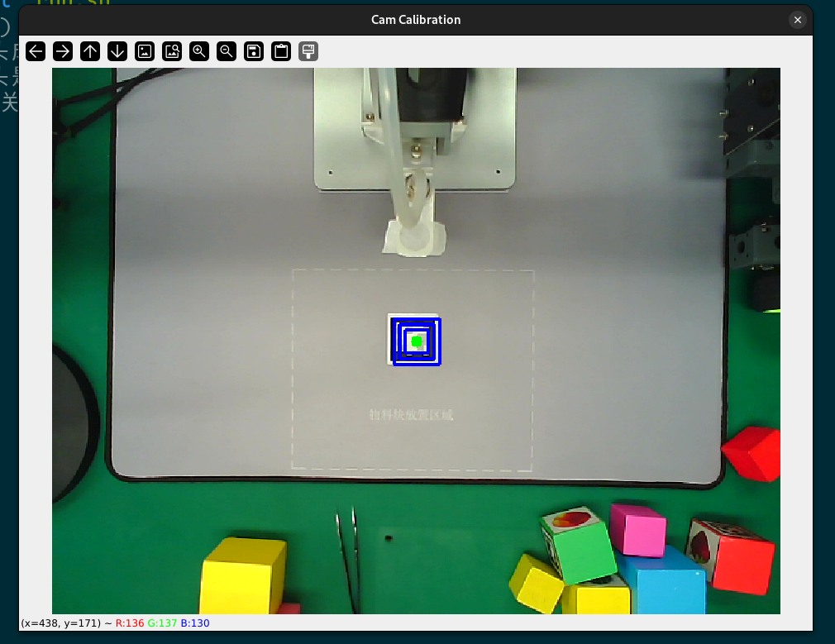The height and width of the screenshot is (644, 835).
Task: Pan image down with down arrow icon
Action: coord(117,52)
